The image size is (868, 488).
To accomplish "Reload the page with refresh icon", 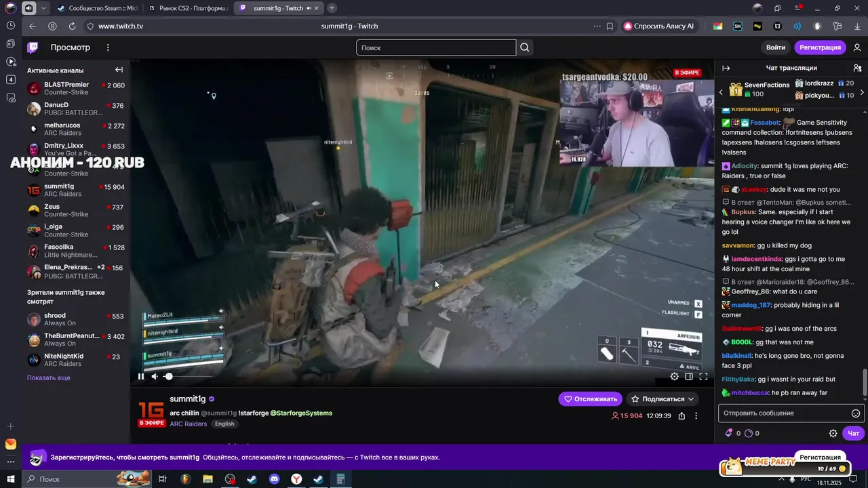I will tap(72, 26).
